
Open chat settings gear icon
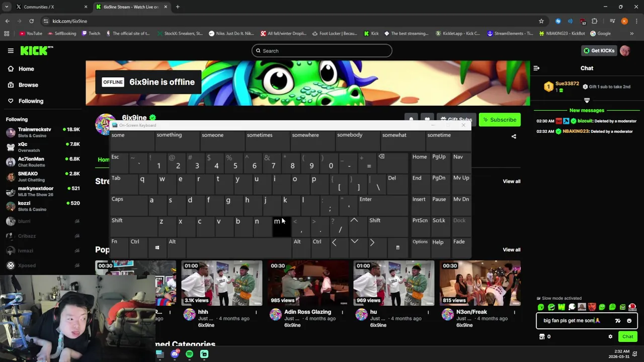pos(610,337)
